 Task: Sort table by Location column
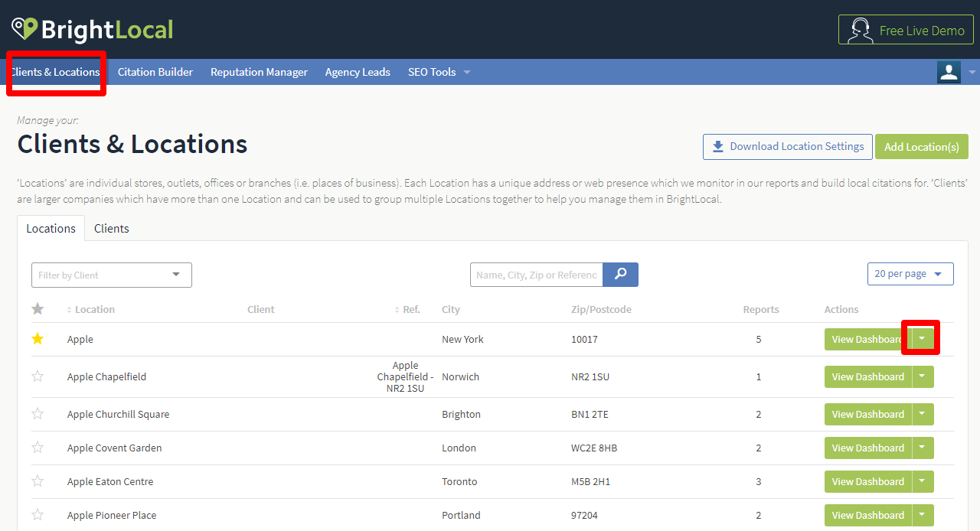pyautogui.click(x=91, y=309)
